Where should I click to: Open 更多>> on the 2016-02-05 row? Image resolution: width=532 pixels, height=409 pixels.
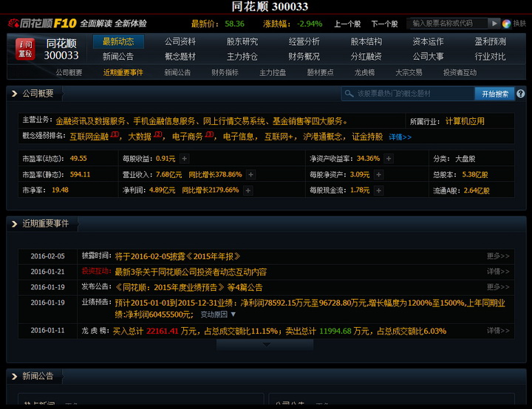pos(498,256)
